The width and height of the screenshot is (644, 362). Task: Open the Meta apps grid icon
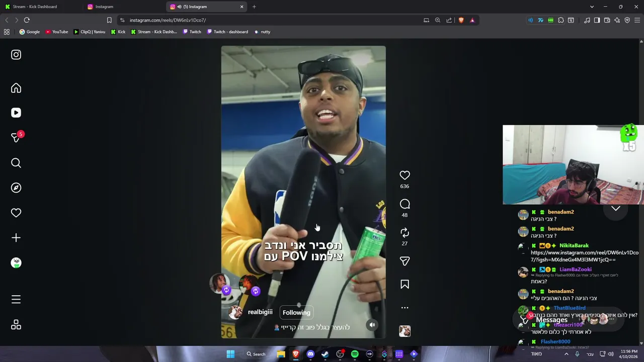pos(16,325)
